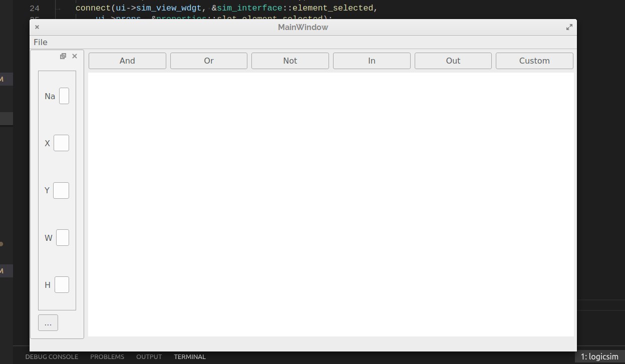Focus the H input field
The image size is (625, 364).
(x=62, y=285)
